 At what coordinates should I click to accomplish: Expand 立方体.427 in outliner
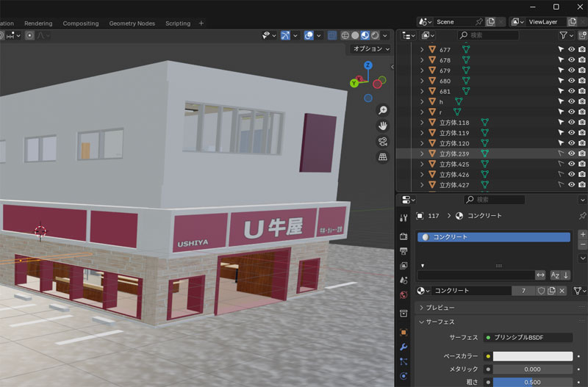coord(422,185)
